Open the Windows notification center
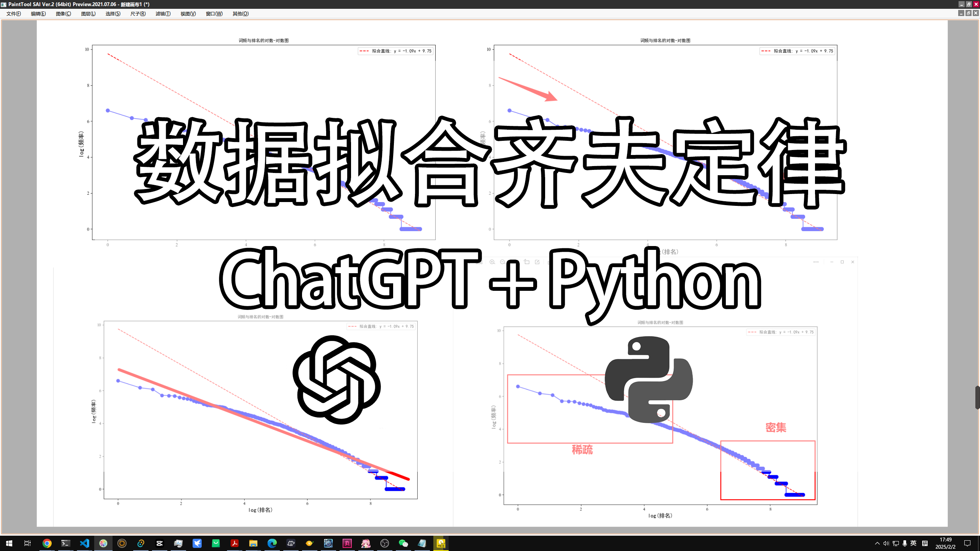 967,543
